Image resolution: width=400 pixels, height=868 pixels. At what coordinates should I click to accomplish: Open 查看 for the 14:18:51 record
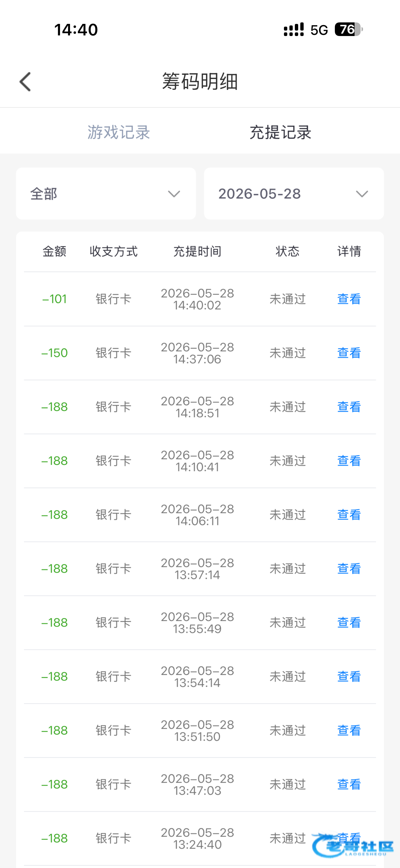tap(349, 407)
